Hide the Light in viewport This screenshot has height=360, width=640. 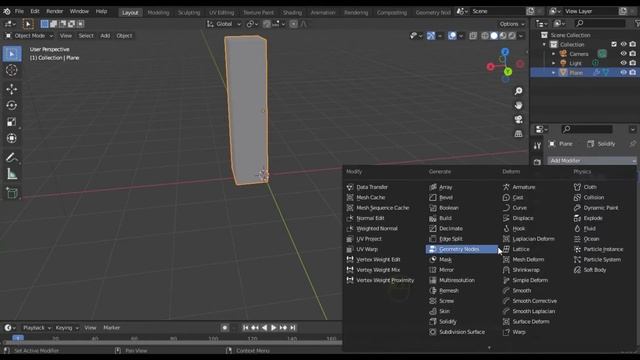pyautogui.click(x=623, y=63)
